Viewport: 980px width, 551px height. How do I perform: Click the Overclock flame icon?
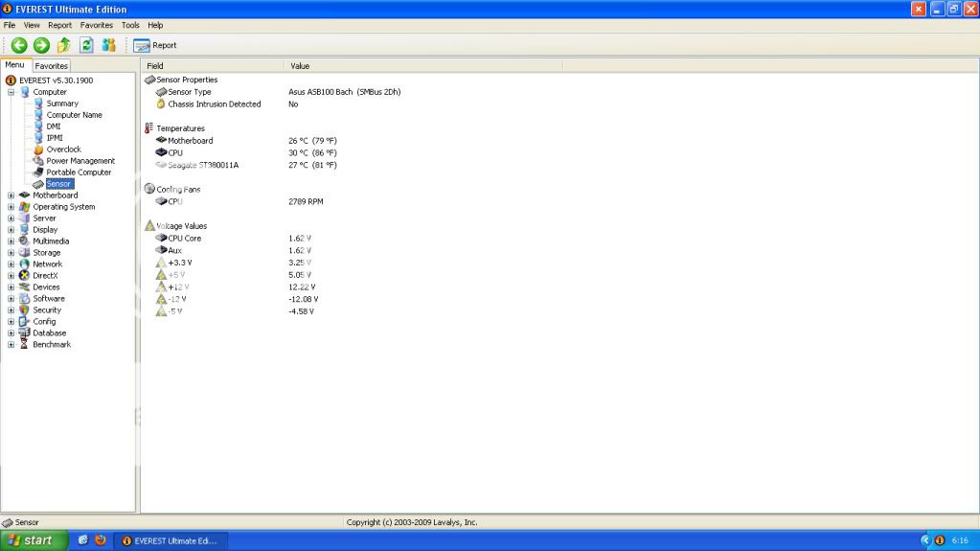(x=38, y=149)
